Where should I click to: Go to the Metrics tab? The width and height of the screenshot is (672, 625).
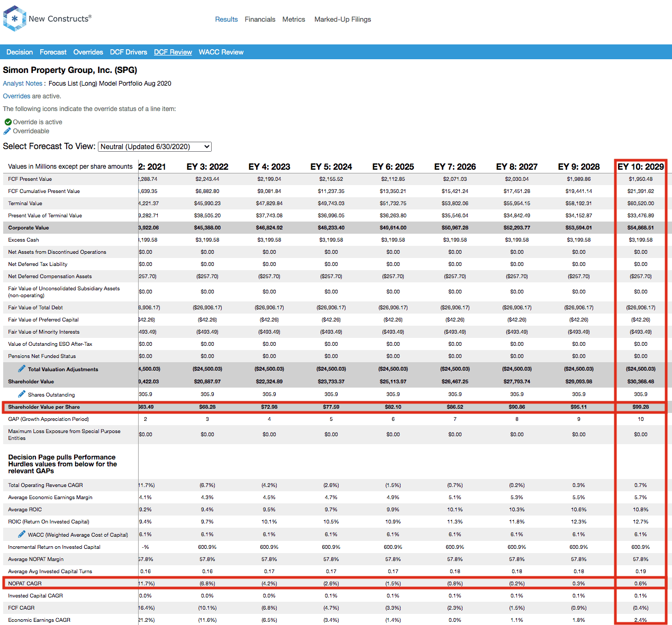coord(294,20)
